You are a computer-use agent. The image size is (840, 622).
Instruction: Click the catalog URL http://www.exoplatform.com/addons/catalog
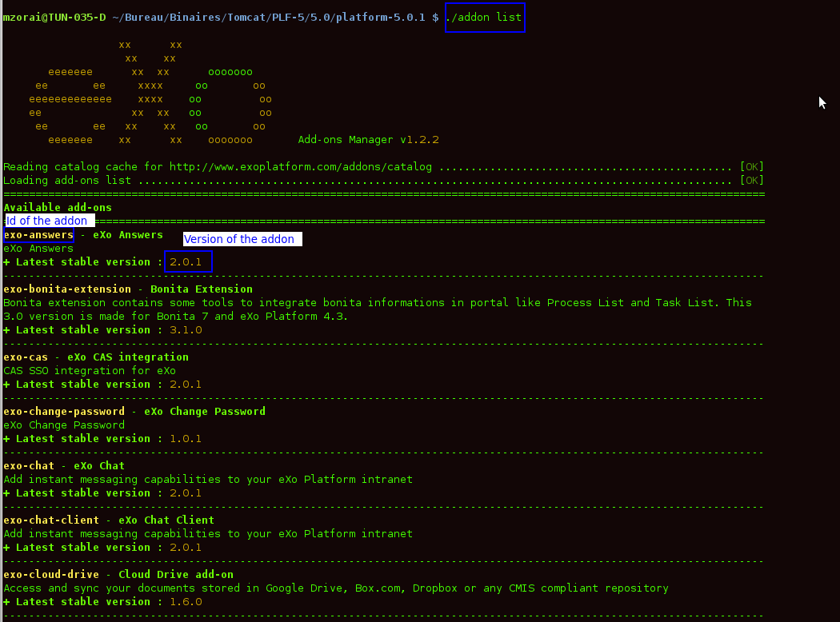301,166
